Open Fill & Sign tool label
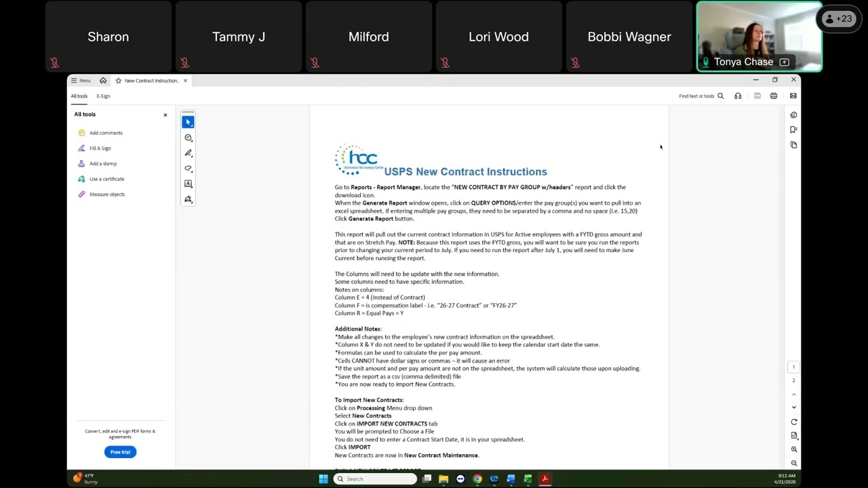 (x=100, y=148)
